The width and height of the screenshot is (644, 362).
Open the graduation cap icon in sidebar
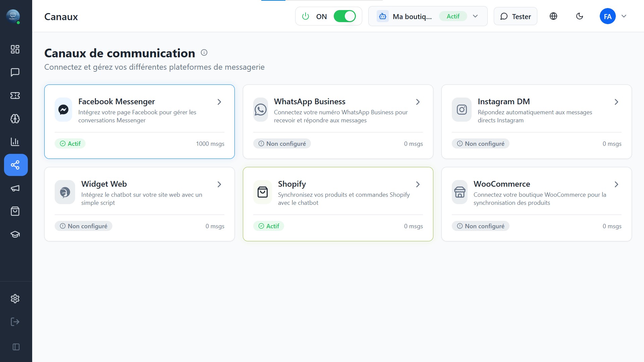[x=15, y=234]
